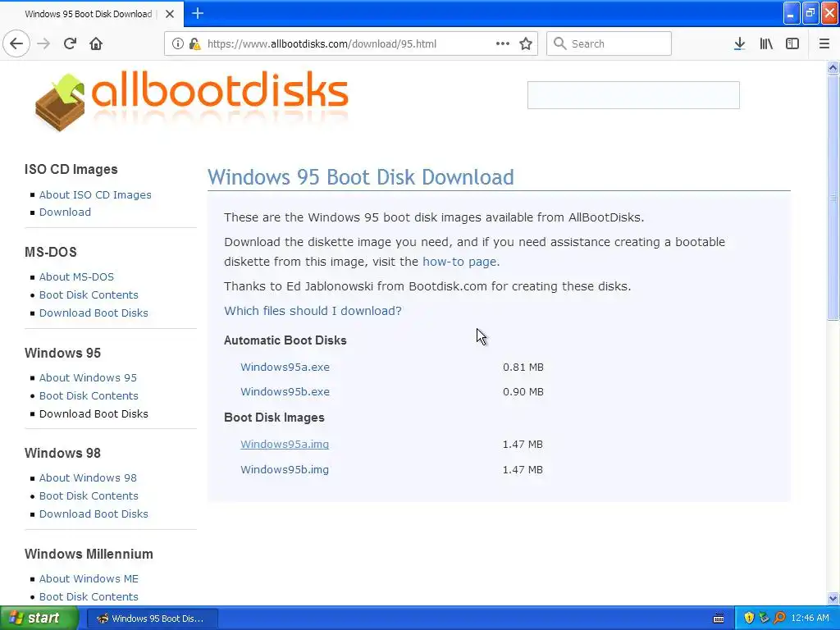
Task: Click the network connection tray icon
Action: pos(764,618)
